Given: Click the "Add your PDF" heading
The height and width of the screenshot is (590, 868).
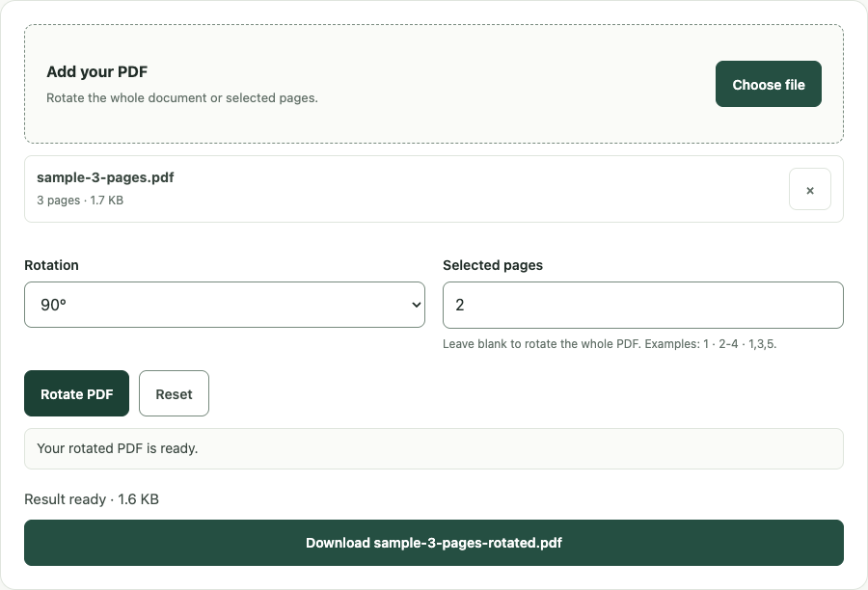Looking at the screenshot, I should [96, 72].
